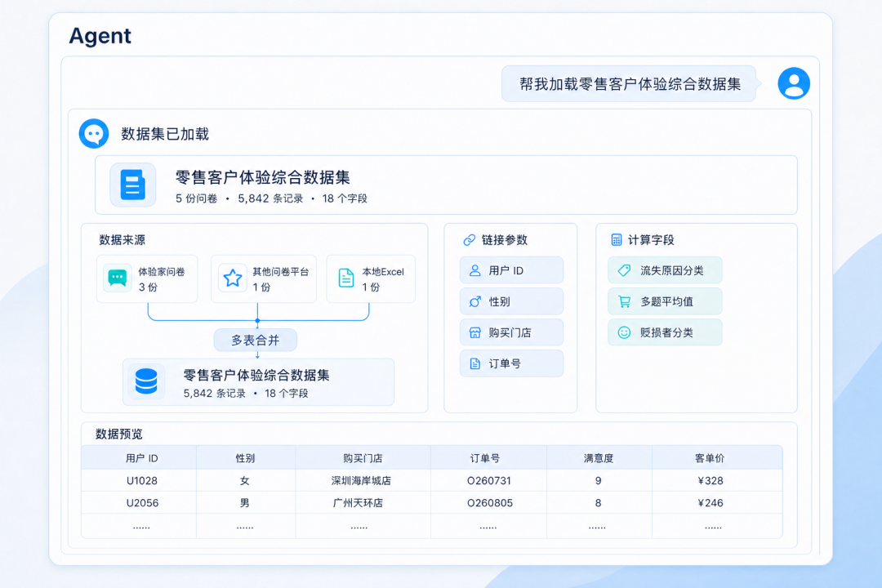
Task: Click the 体验家问卷 green chat icon
Action: [x=118, y=278]
